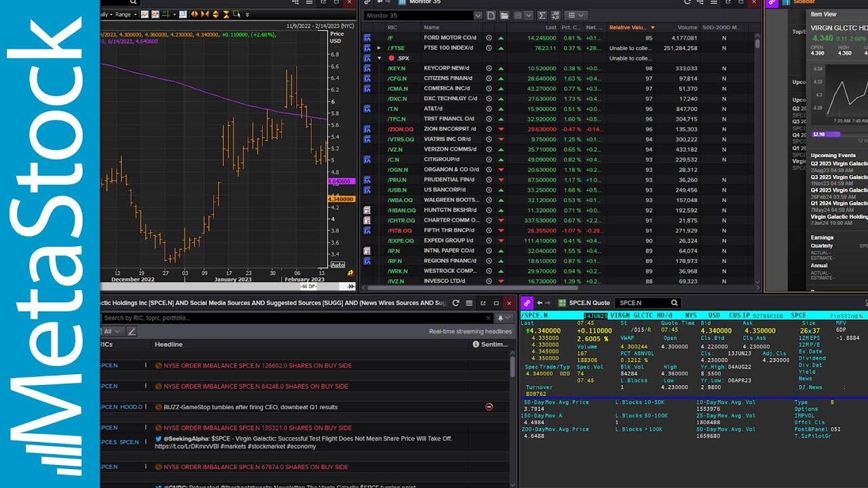Collapse the .SPX row tree arrow
Screen dimensions: 868x488
tap(380, 58)
